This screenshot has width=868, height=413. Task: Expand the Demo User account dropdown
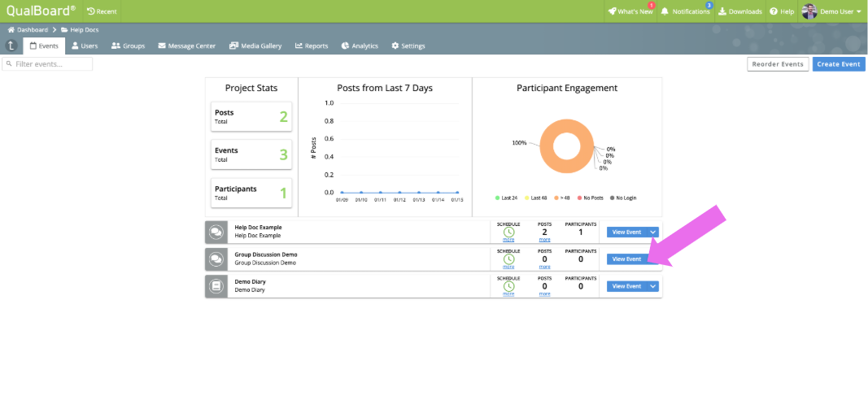point(858,11)
